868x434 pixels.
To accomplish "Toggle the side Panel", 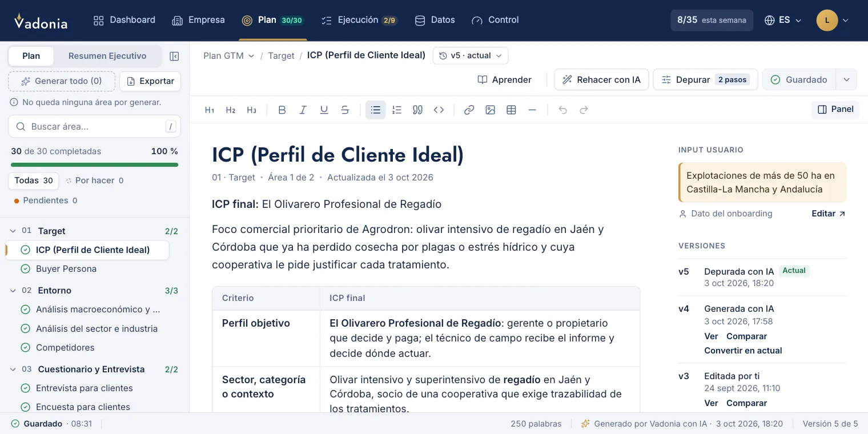I will (x=835, y=110).
